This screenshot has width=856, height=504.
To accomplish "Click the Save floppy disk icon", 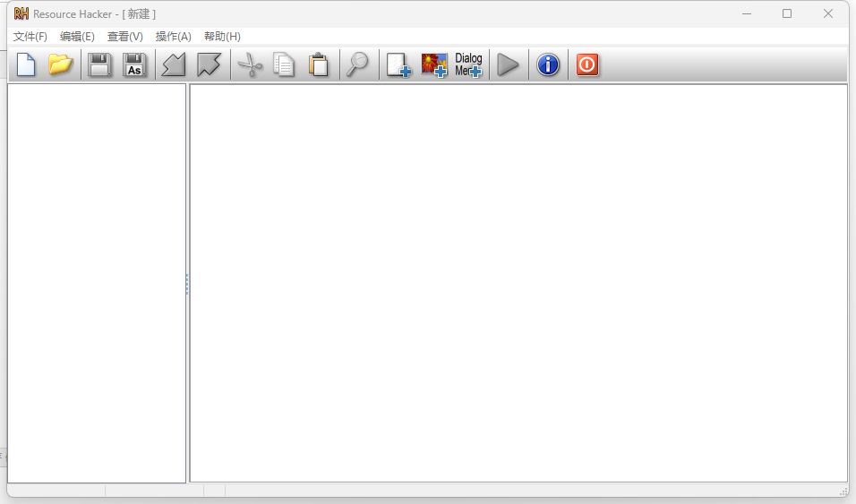I will tap(100, 64).
